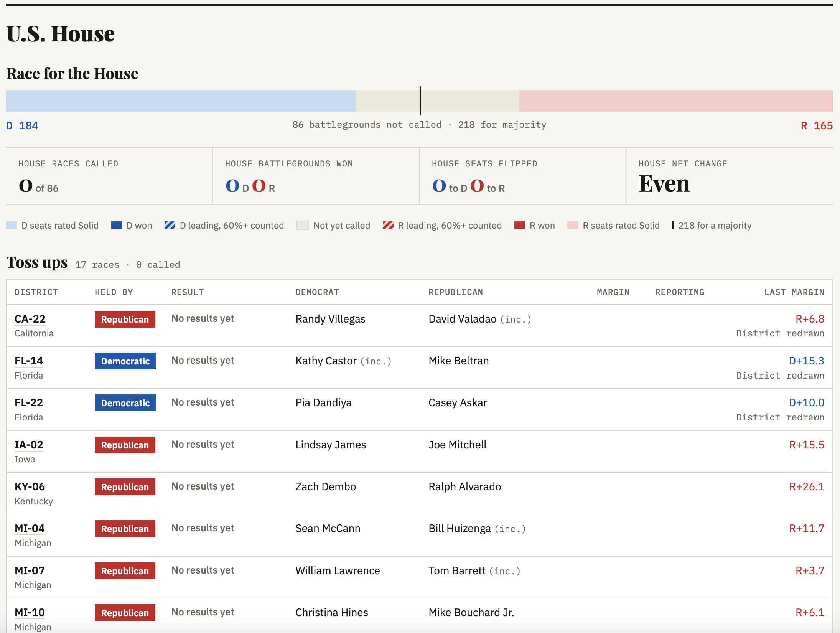840x633 pixels.
Task: Select candidate Casey Askar
Action: coord(458,402)
